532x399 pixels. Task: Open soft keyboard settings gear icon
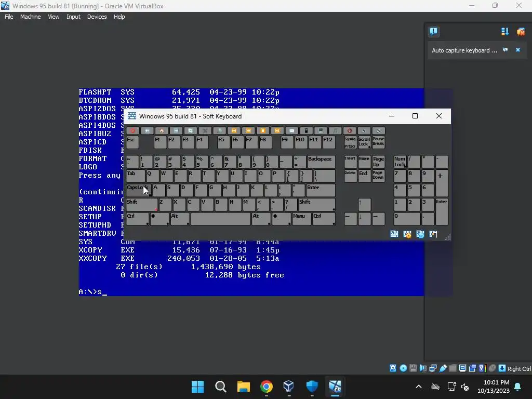tap(407, 234)
